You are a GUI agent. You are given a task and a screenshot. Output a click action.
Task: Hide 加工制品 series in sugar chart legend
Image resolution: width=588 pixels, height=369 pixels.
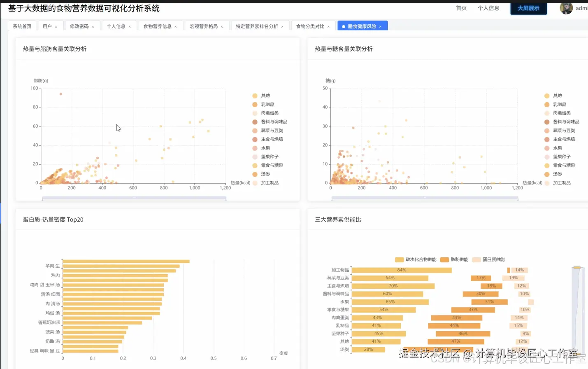coord(558,183)
